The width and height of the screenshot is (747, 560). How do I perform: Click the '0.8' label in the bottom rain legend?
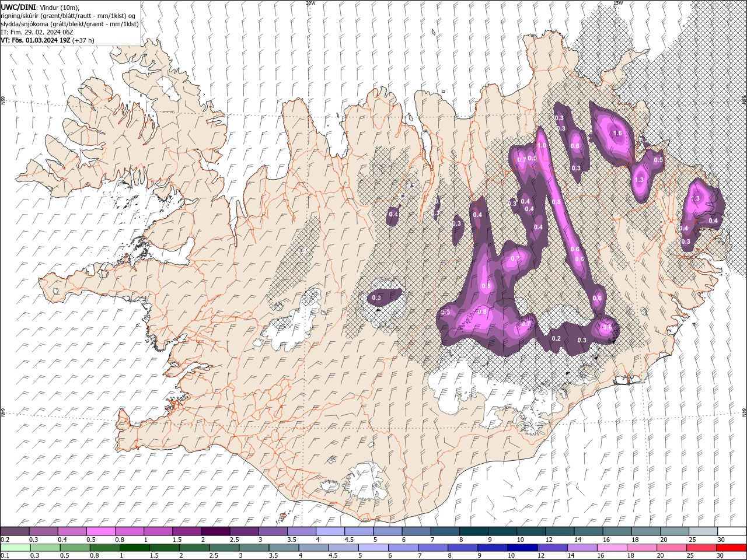[95, 556]
